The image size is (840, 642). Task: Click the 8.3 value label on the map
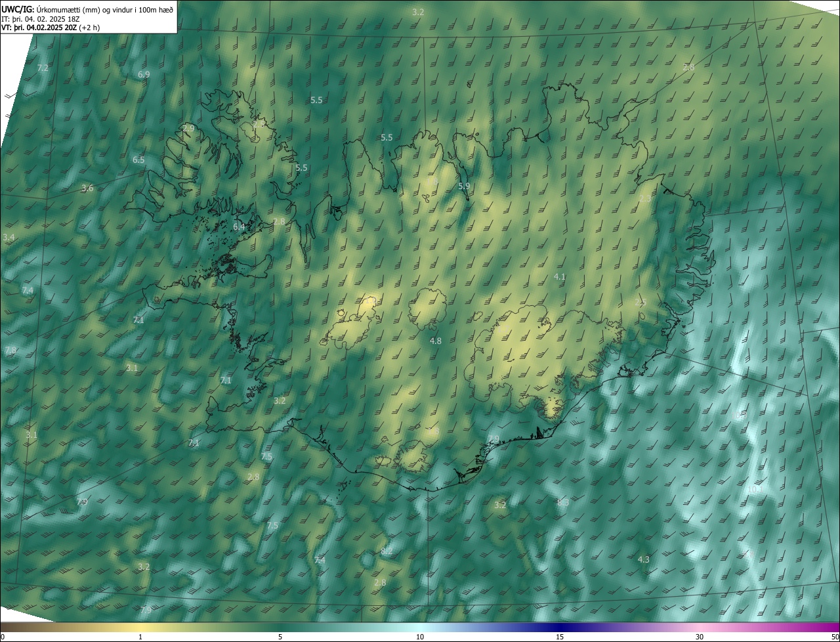click(x=562, y=502)
